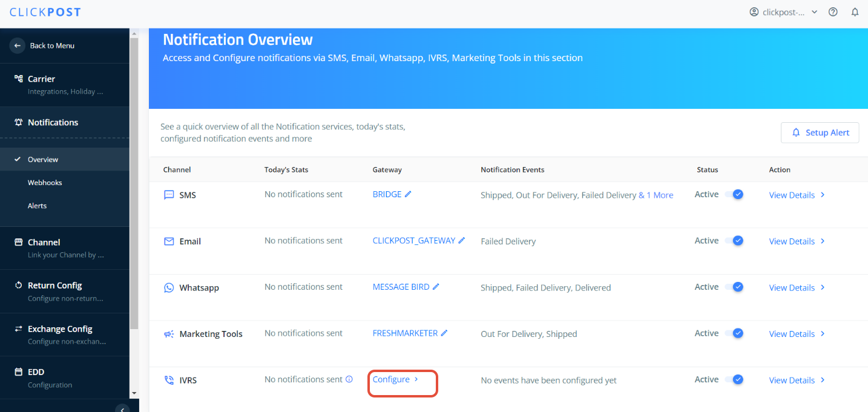
Task: Click the checkmark icon beside Overview
Action: click(18, 159)
